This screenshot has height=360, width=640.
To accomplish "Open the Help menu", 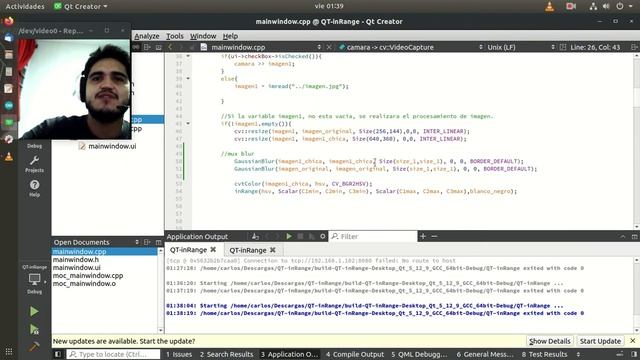I will click(230, 36).
